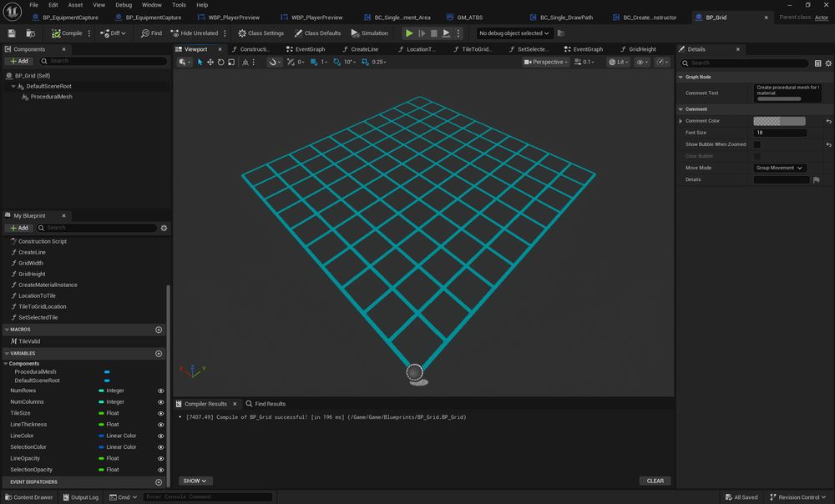The height and width of the screenshot is (504, 835).
Task: Toggle rotation snapping icon
Action: click(337, 63)
